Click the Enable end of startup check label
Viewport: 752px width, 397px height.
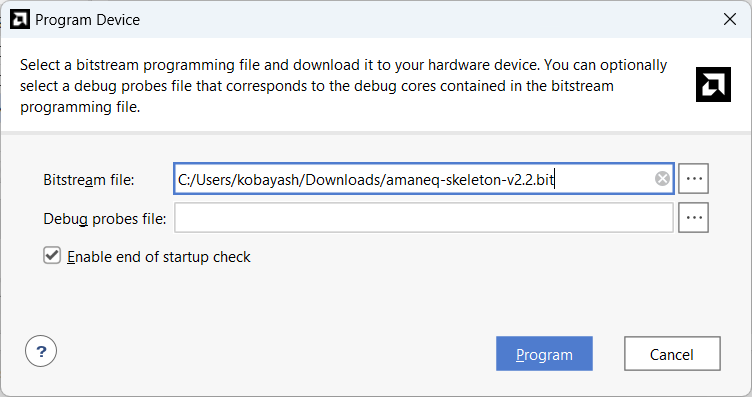(159, 257)
